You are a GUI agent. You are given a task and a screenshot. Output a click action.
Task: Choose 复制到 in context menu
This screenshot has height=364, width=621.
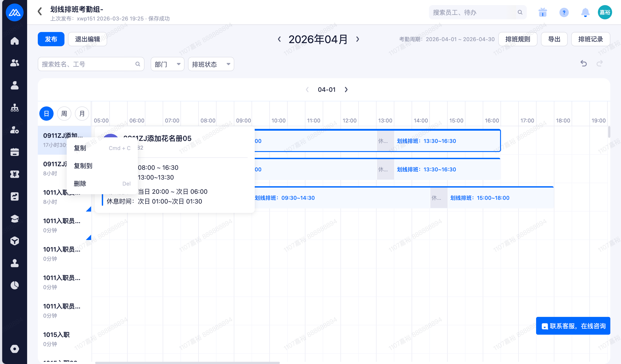(83, 166)
